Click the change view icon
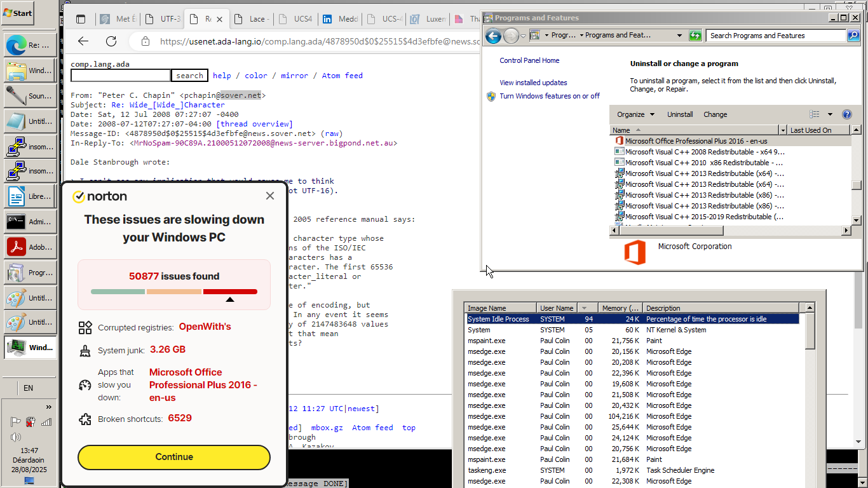 pos(815,114)
